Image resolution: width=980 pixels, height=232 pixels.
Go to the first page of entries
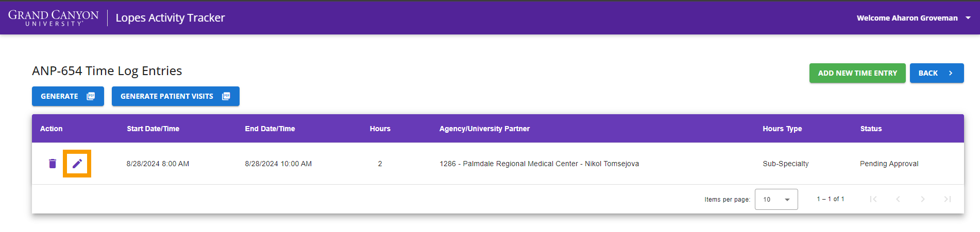873,199
